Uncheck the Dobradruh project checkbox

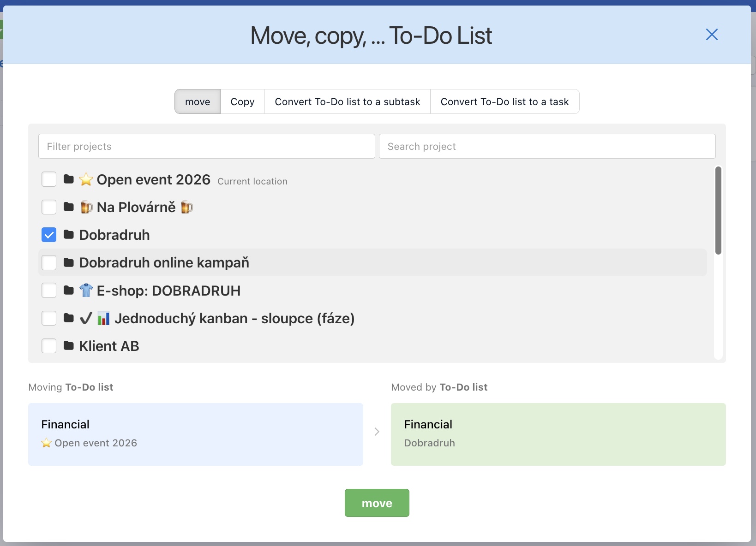(49, 235)
